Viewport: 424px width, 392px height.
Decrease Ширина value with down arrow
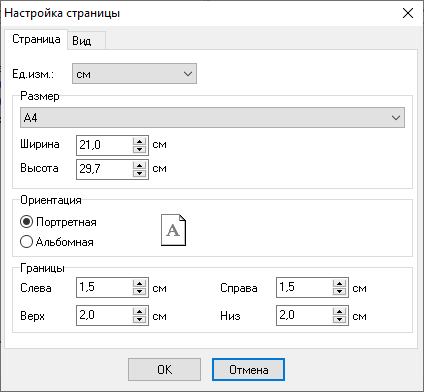click(139, 149)
